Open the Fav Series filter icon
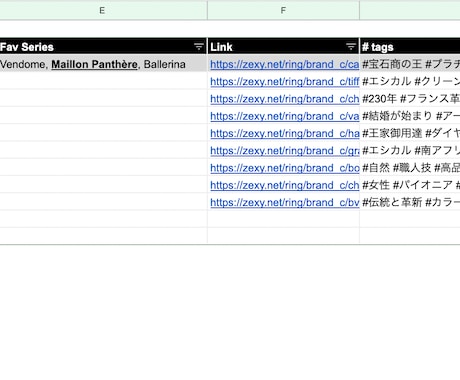Image resolution: width=460 pixels, height=380 pixels. pyautogui.click(x=199, y=47)
